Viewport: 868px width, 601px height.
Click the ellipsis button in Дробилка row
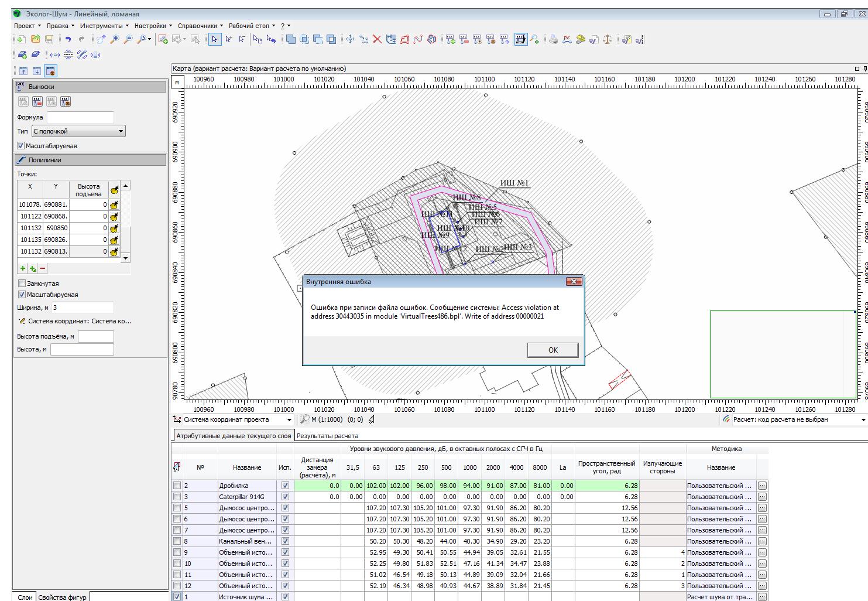[762, 486]
